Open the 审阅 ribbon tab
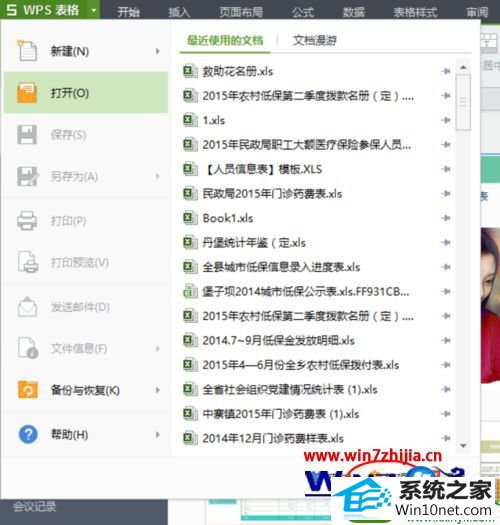This screenshot has height=525, width=500. (477, 12)
